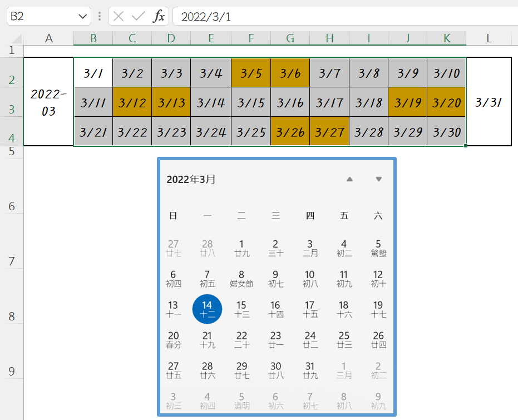Select the gold cell 3/26

pos(290,131)
